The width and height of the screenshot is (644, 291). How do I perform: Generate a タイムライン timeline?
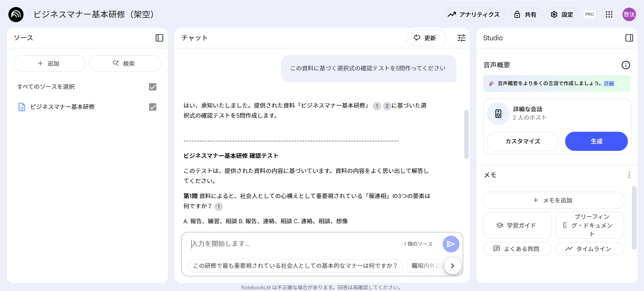(x=590, y=249)
